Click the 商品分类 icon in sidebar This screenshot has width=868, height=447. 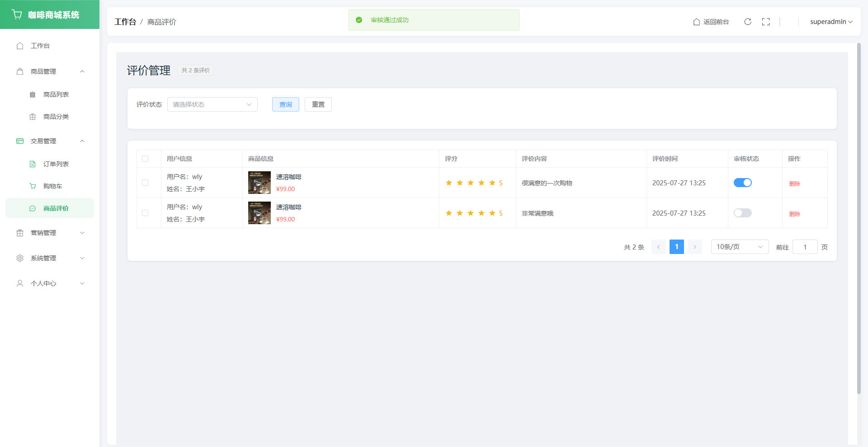pyautogui.click(x=33, y=117)
